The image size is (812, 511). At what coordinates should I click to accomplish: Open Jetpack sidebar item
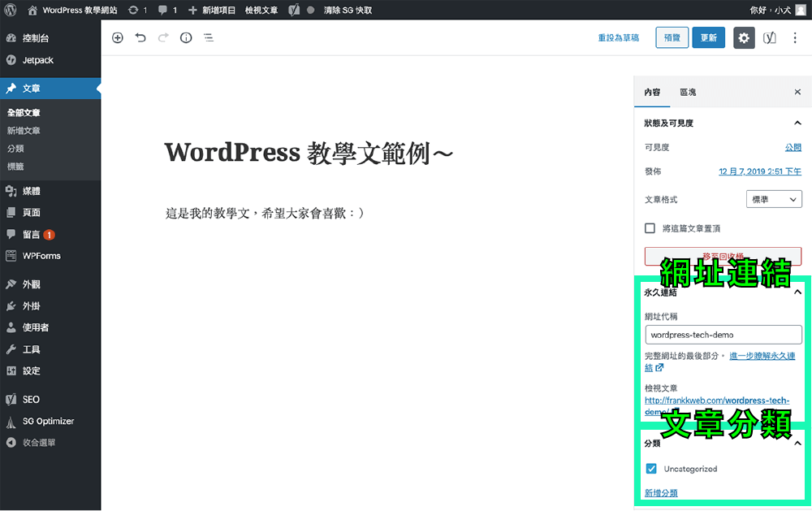(x=50, y=60)
